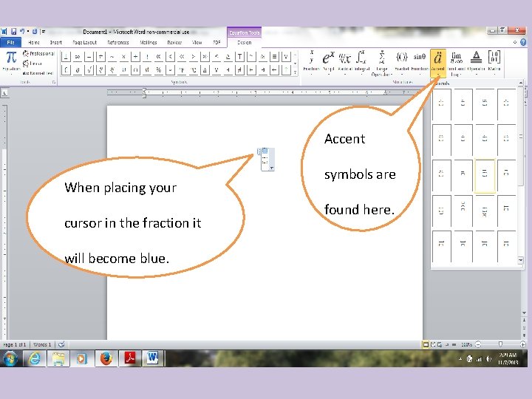Open the Function structures dropdown
Screen dimensions: 532x399
[x=420, y=62]
